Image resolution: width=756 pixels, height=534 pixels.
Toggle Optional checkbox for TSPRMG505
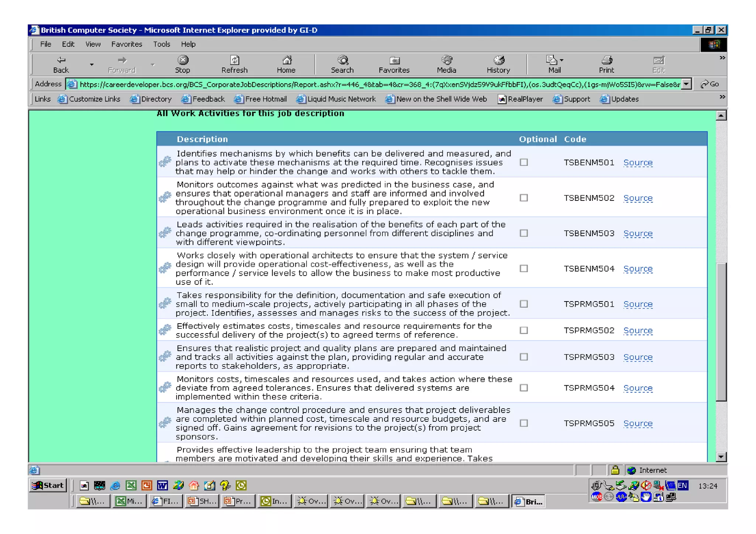(x=523, y=423)
